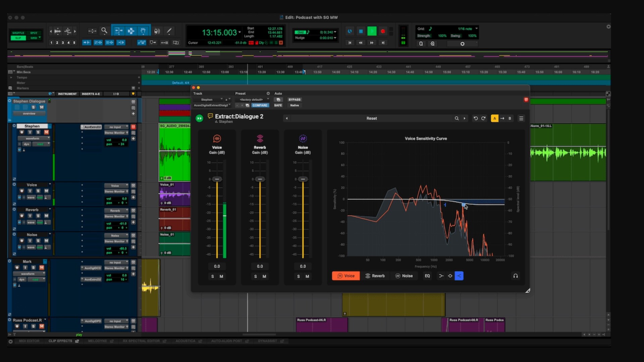
Task: Switch to the Noise tab
Action: (x=404, y=276)
